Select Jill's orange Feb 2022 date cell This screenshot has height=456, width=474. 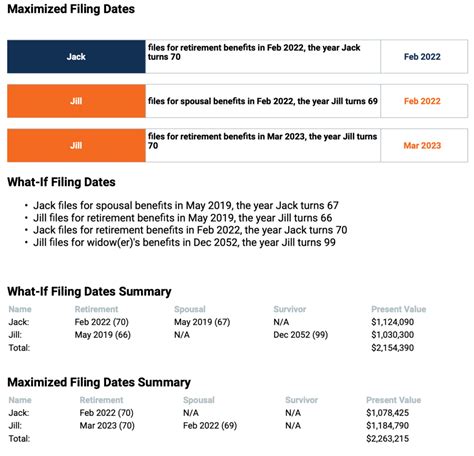[x=424, y=101]
